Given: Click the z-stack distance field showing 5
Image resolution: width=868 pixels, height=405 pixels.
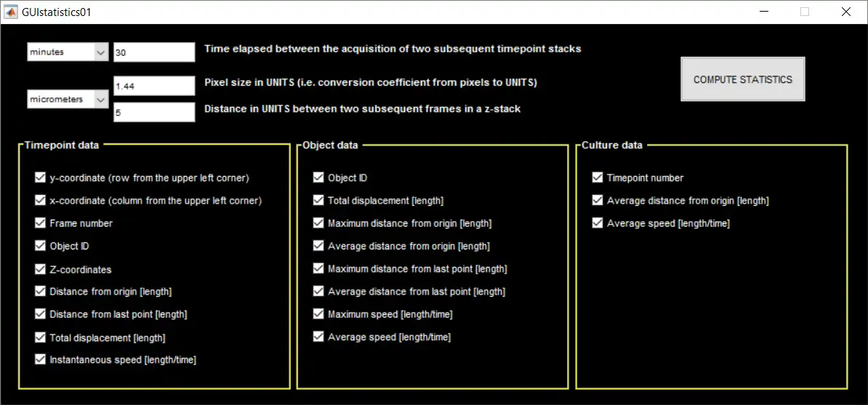Looking at the screenshot, I should click(x=154, y=112).
